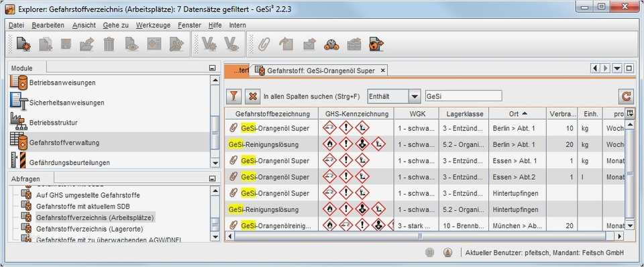Click the table export toolbar icon

pos(354,44)
